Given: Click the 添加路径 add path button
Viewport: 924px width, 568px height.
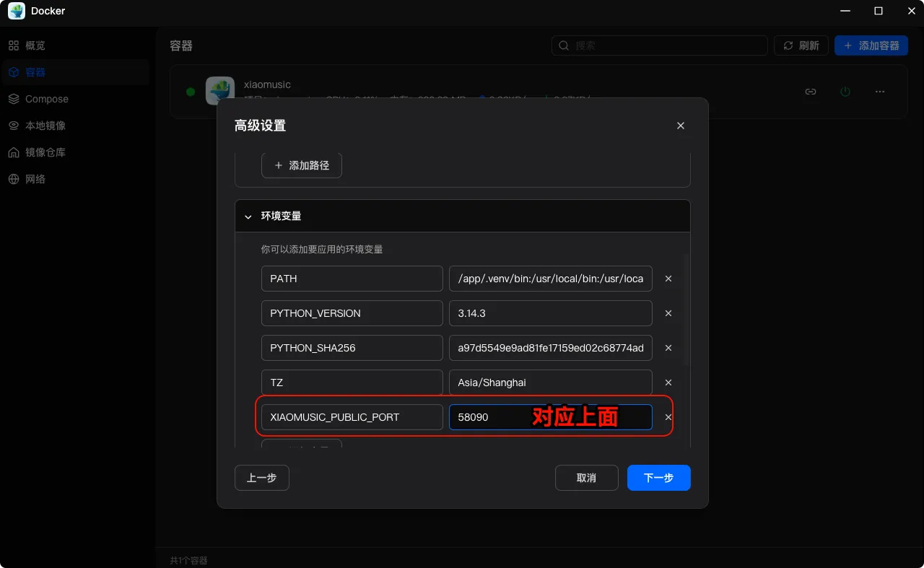Looking at the screenshot, I should pos(301,165).
